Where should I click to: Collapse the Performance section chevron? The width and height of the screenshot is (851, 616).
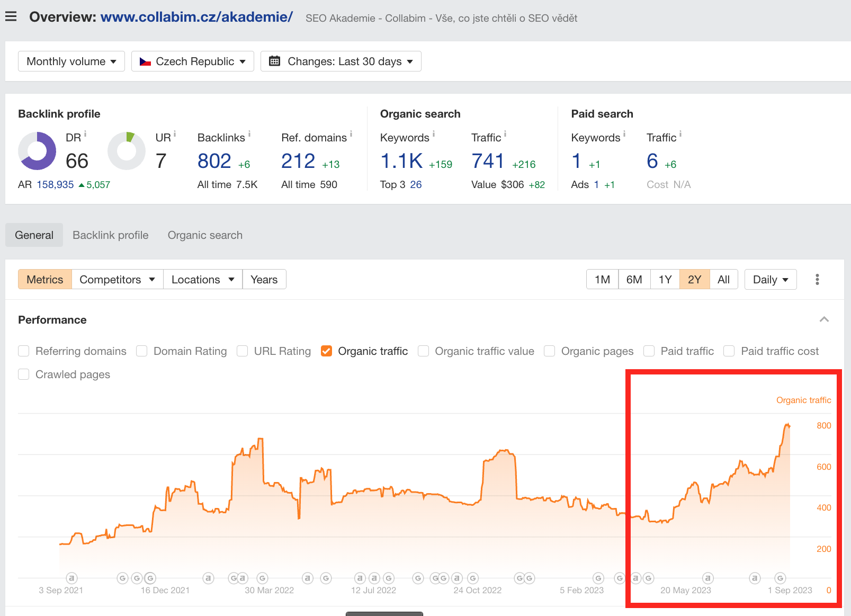(824, 319)
